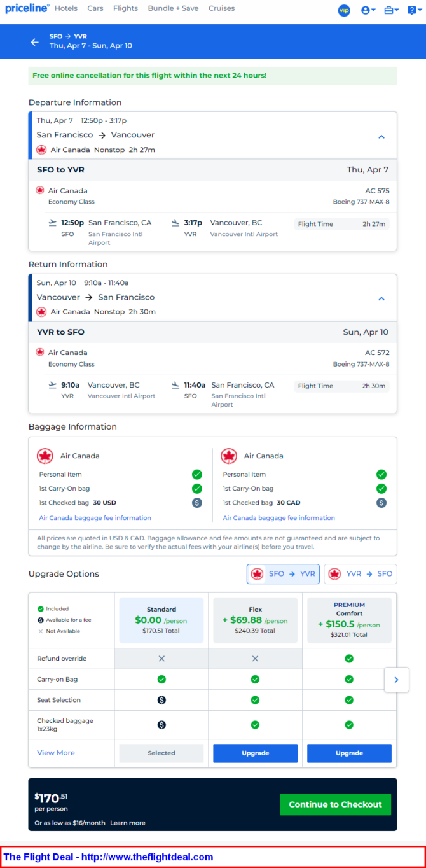Open the Cruises tab

[221, 8]
